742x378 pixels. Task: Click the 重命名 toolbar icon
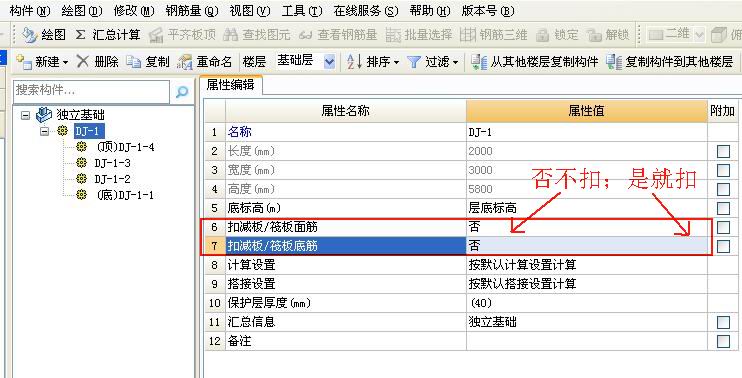[x=184, y=62]
